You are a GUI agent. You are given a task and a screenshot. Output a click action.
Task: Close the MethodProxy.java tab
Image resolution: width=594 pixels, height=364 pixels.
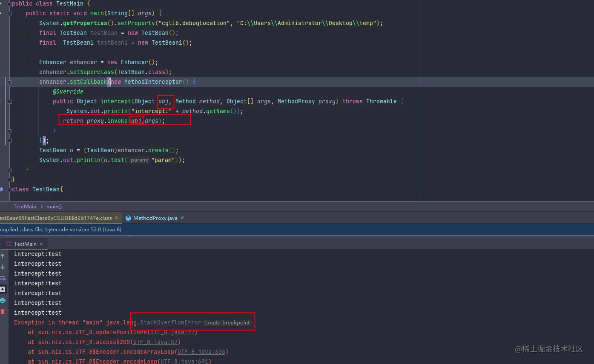[182, 218]
